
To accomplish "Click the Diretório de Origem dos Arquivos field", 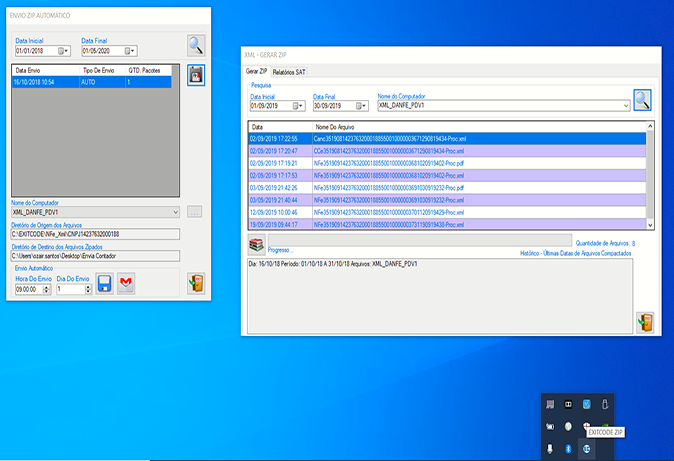I will pyautogui.click(x=95, y=234).
